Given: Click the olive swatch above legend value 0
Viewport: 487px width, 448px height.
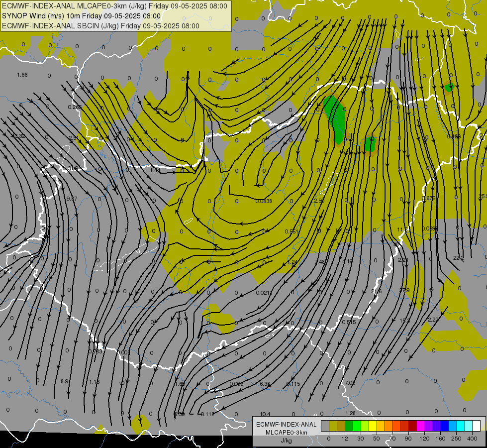Looking at the screenshot, I should (x=333, y=426).
